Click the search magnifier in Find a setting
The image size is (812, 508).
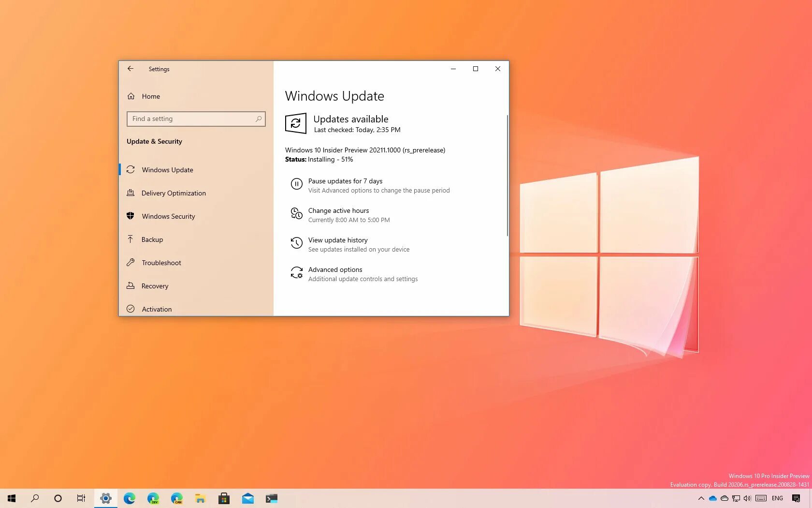[x=259, y=119]
